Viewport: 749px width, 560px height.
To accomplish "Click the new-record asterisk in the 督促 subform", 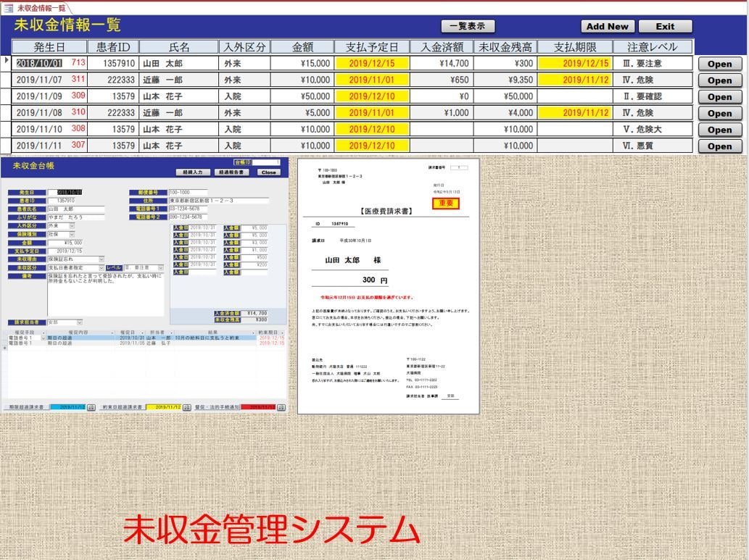I will pyautogui.click(x=5, y=348).
